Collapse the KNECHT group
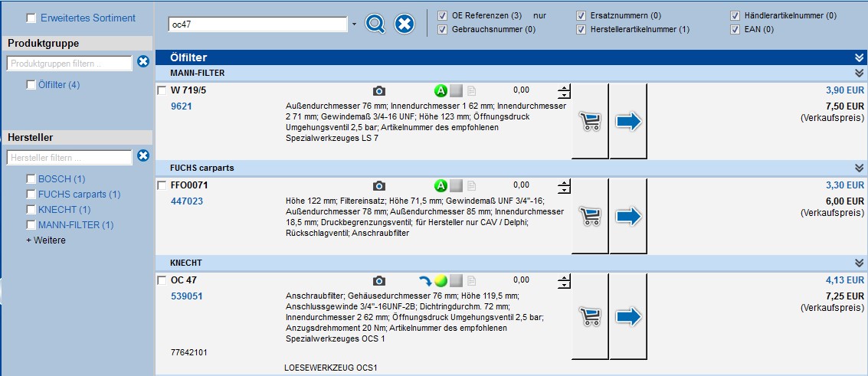Viewport: 868px width, 376px height. [859, 263]
